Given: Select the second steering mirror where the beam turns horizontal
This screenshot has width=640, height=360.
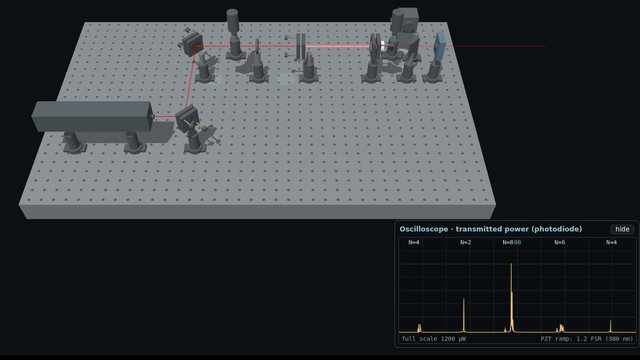Looking at the screenshot, I should point(193,44).
